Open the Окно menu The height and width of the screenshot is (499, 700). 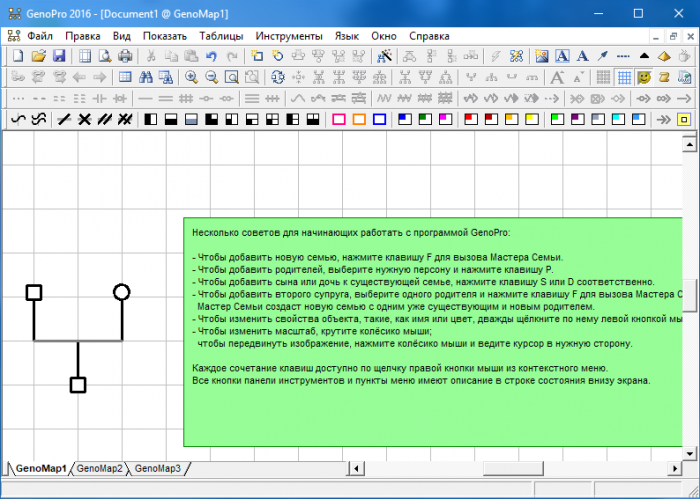[x=384, y=36]
